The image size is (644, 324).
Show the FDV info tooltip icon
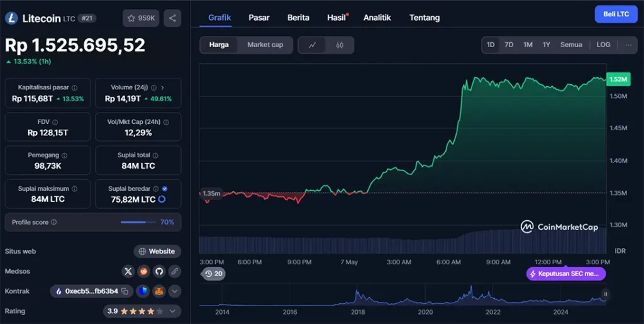tap(55, 122)
